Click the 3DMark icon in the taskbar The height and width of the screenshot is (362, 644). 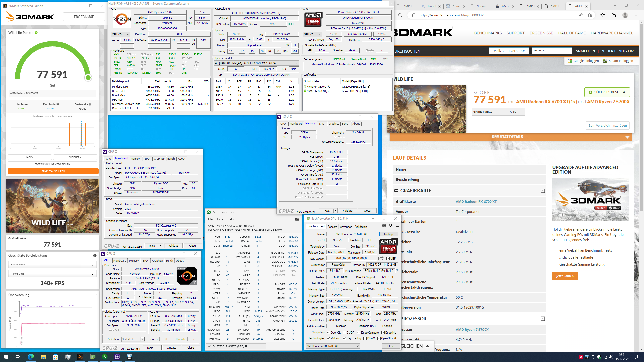[80, 357]
